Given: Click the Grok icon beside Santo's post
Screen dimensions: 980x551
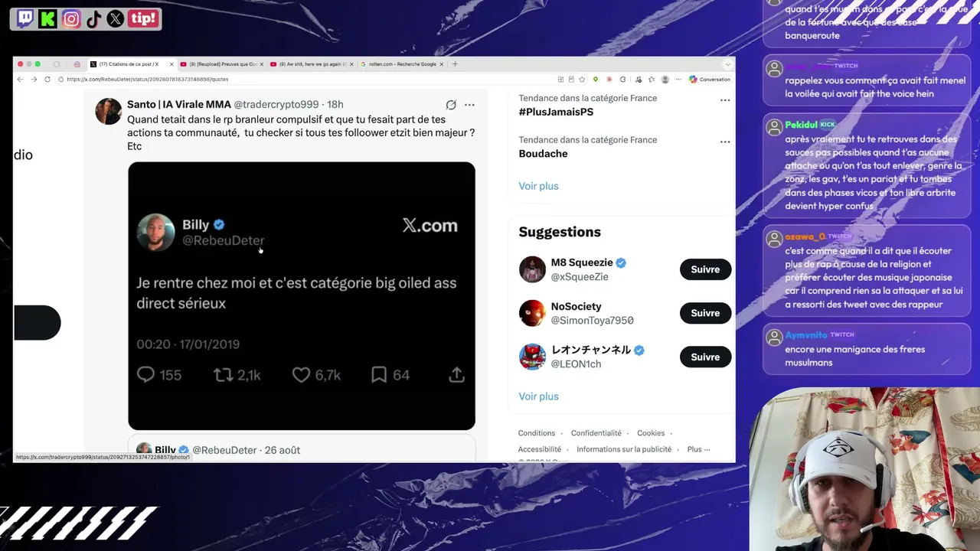Looking at the screenshot, I should [x=451, y=105].
